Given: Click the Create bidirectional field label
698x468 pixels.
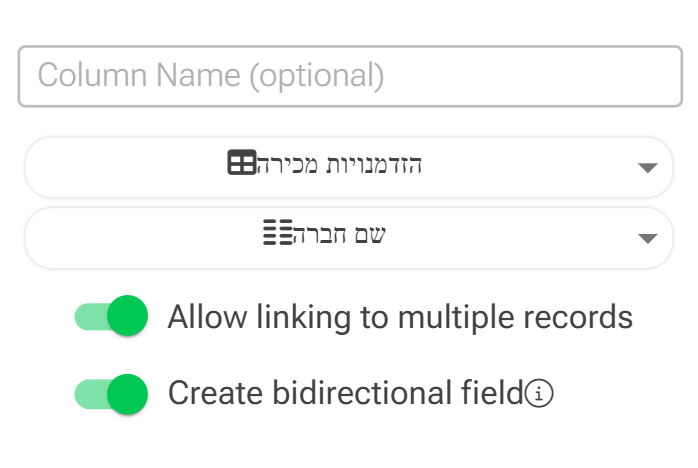Looking at the screenshot, I should click(346, 394).
